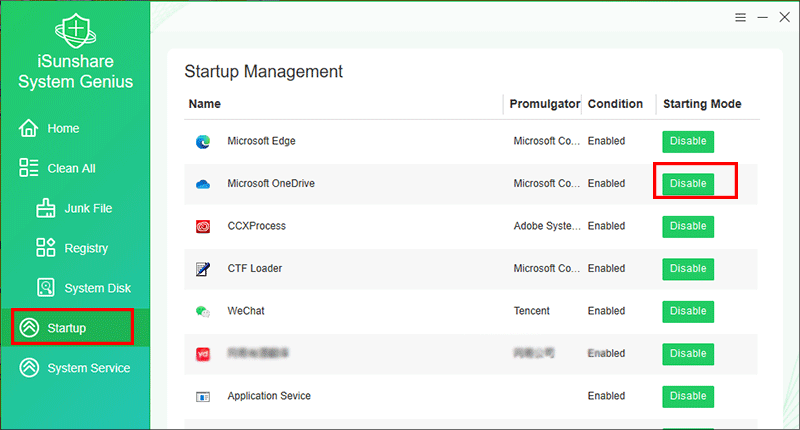This screenshot has width=800, height=430.
Task: Click the iSunshare shield logo
Action: tap(75, 32)
